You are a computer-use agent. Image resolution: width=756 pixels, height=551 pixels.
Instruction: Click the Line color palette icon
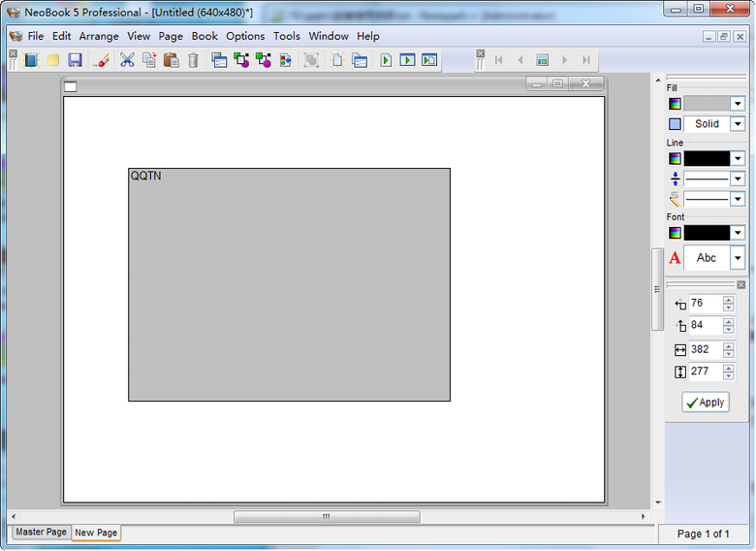(x=675, y=159)
